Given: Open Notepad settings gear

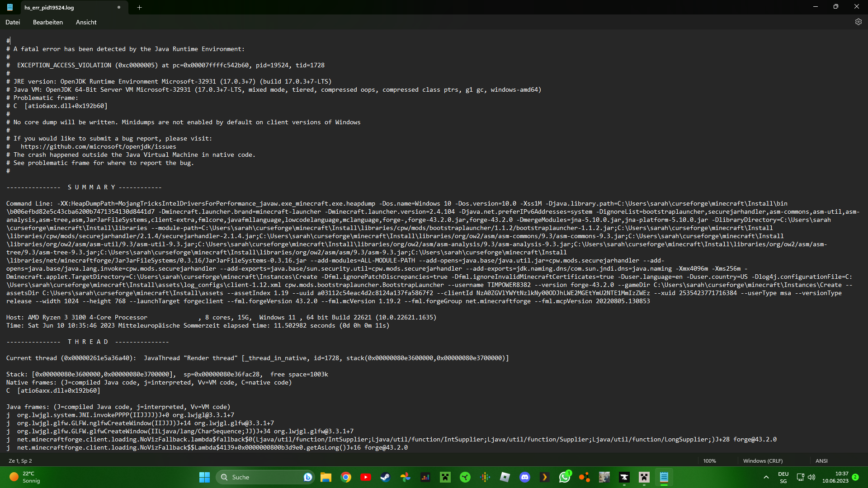Looking at the screenshot, I should point(858,22).
